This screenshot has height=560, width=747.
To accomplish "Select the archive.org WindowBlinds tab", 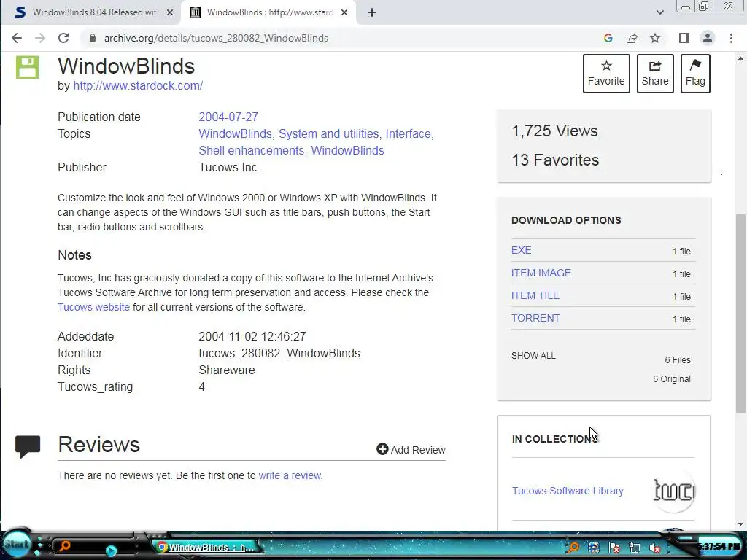I will tap(270, 12).
